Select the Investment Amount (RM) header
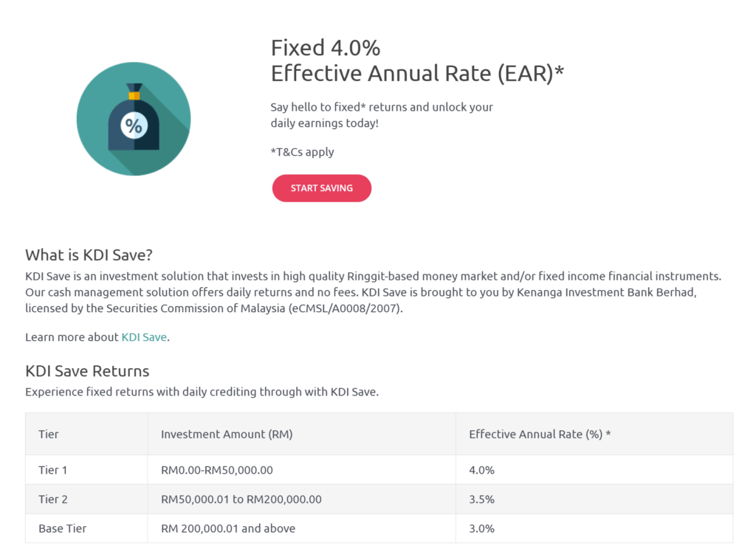 [227, 435]
